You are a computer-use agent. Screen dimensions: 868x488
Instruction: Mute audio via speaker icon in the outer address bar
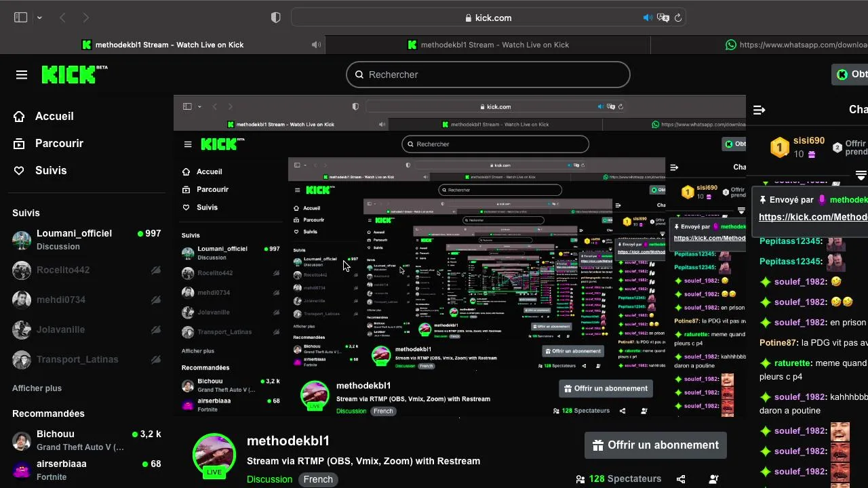(x=648, y=18)
